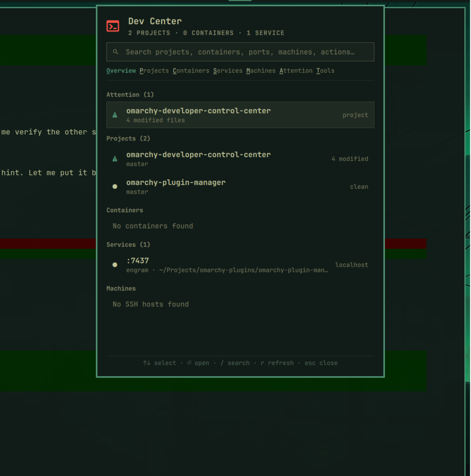The height and width of the screenshot is (476, 471).
Task: Click the 'Containers' section heading
Action: click(x=125, y=210)
